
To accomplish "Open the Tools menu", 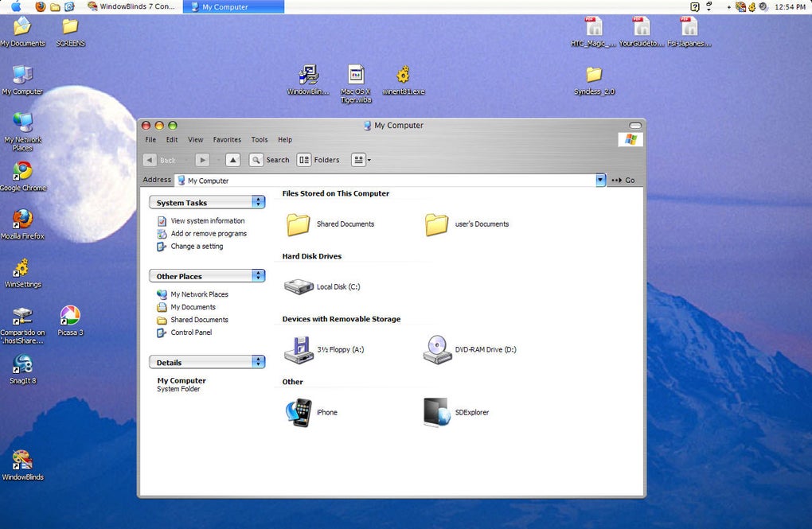I will coord(260,140).
